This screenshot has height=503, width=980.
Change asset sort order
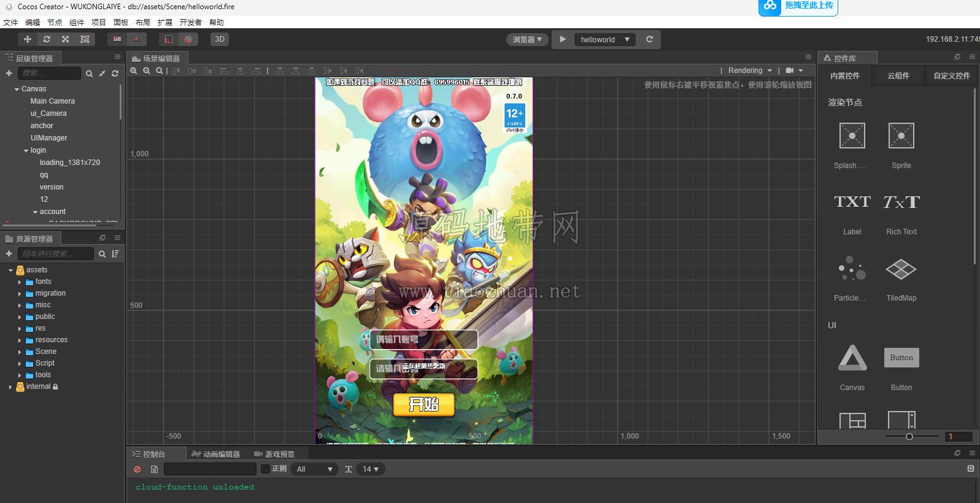(x=115, y=254)
